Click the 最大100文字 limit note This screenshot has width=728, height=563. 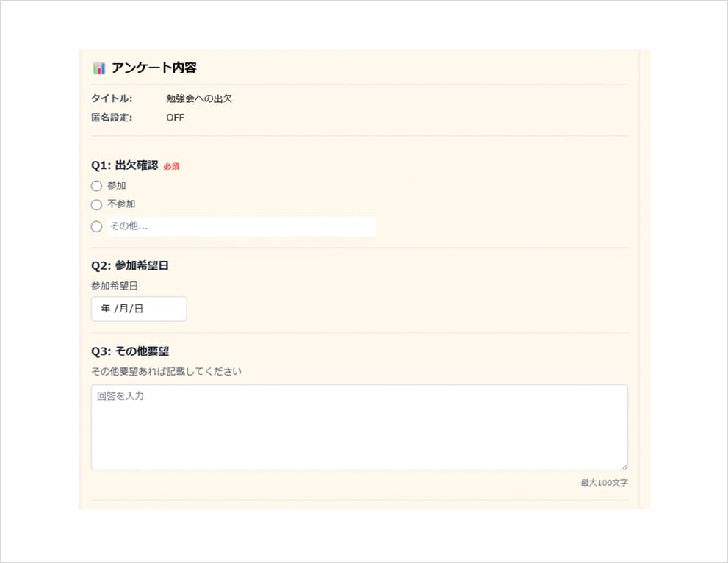click(x=604, y=483)
